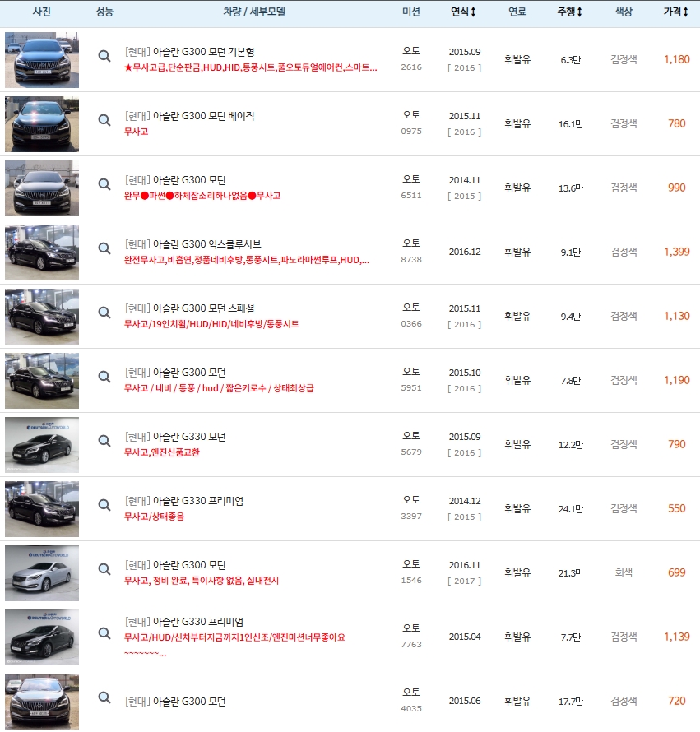The width and height of the screenshot is (700, 732).
Task: Open inspection magnifier for 아슬란 G300 모던 기본형
Action: click(104, 56)
